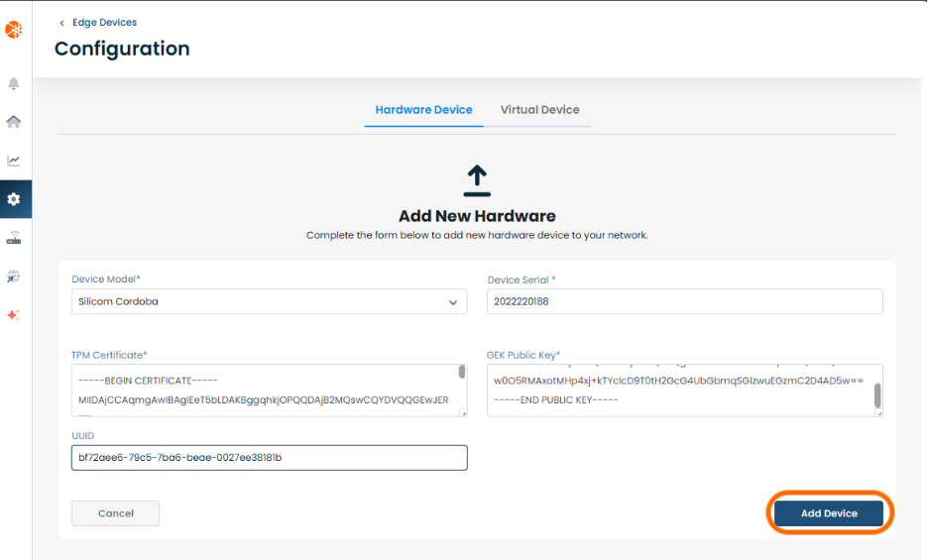Click the Configuration page heading
Screen dimensions: 928x560
pos(122,49)
